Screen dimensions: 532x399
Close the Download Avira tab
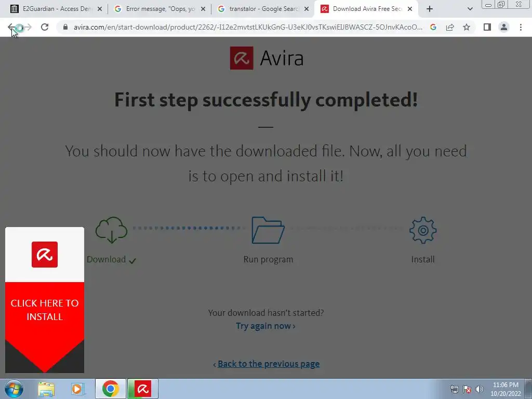(410, 9)
